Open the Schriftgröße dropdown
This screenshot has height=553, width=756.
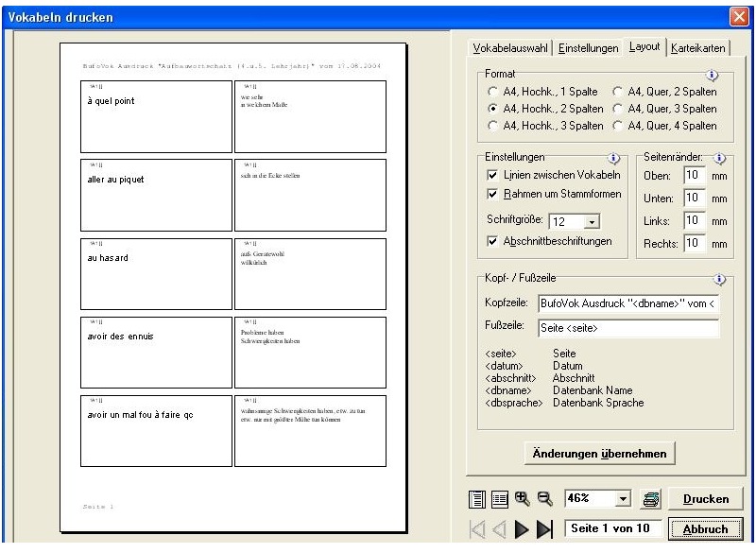pyautogui.click(x=592, y=222)
